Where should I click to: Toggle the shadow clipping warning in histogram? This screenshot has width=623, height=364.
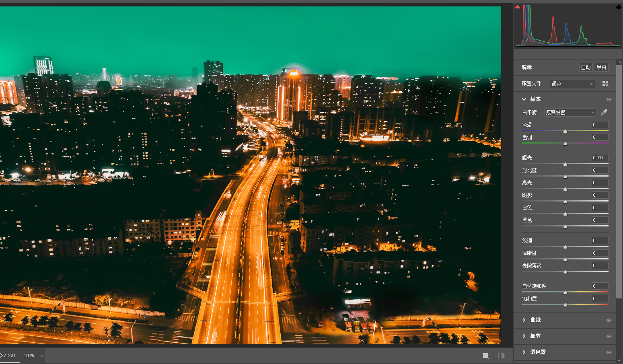518,7
